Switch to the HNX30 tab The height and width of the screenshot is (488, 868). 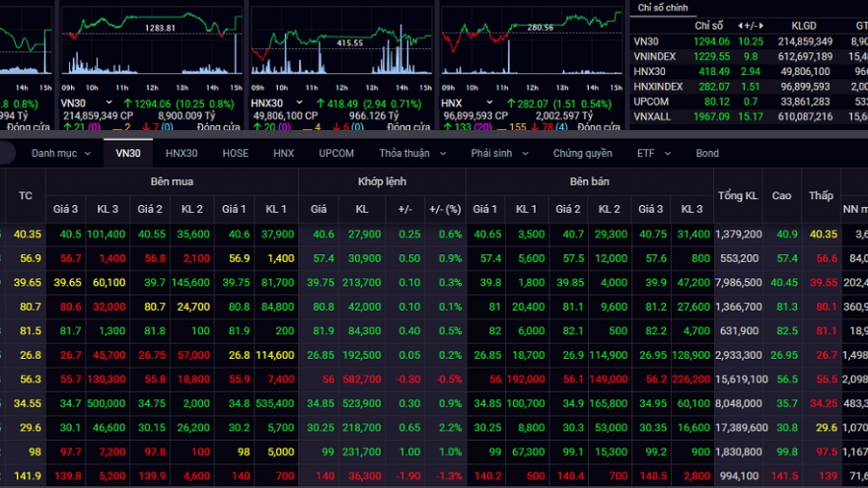click(x=181, y=153)
